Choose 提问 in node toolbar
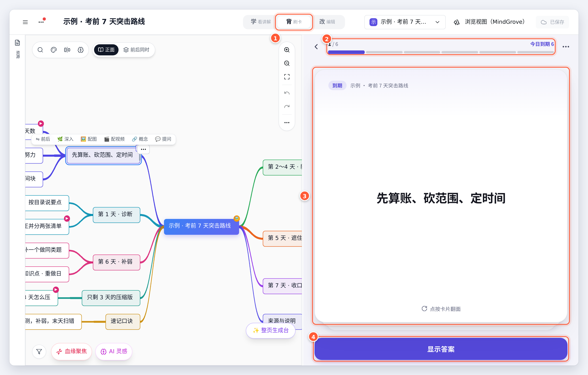Screen dimensions: 588x375 [x=163, y=139]
